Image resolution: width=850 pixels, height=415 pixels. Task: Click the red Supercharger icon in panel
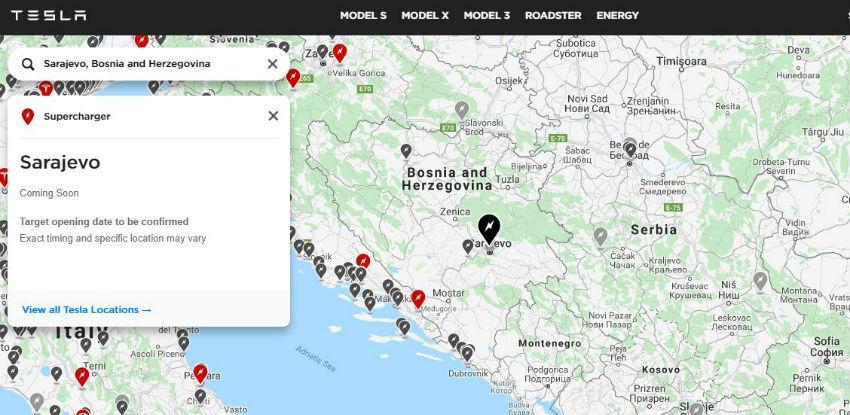click(28, 116)
